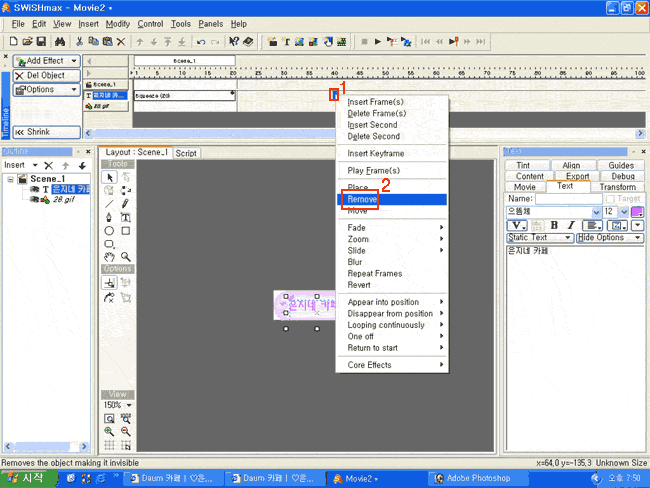
Task: Open the Add Effect dropdown
Action: coord(46,61)
